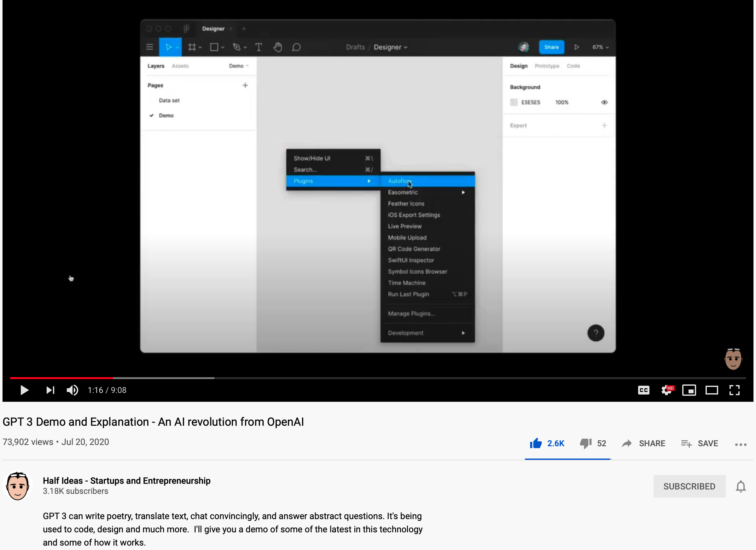The height and width of the screenshot is (550, 756).
Task: Switch to the Layers tab
Action: pos(156,66)
